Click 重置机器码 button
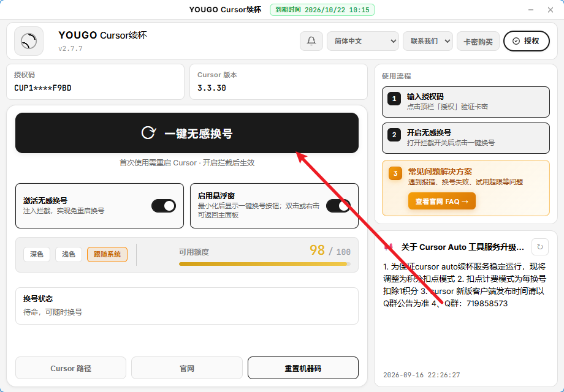Image resolution: width=564 pixels, height=392 pixels. (x=303, y=368)
